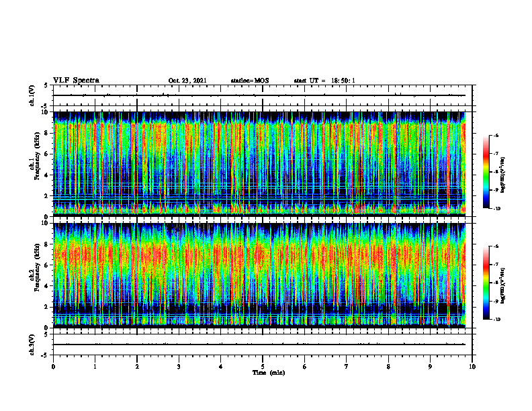The image size is (532, 411).
Task: Click the ch.1 spectrogram plot panel
Action: pyautogui.click(x=263, y=164)
